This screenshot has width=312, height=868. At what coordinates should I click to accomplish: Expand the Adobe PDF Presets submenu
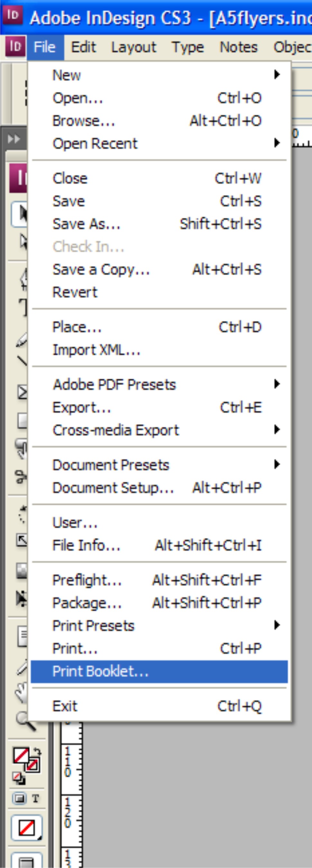tap(277, 384)
